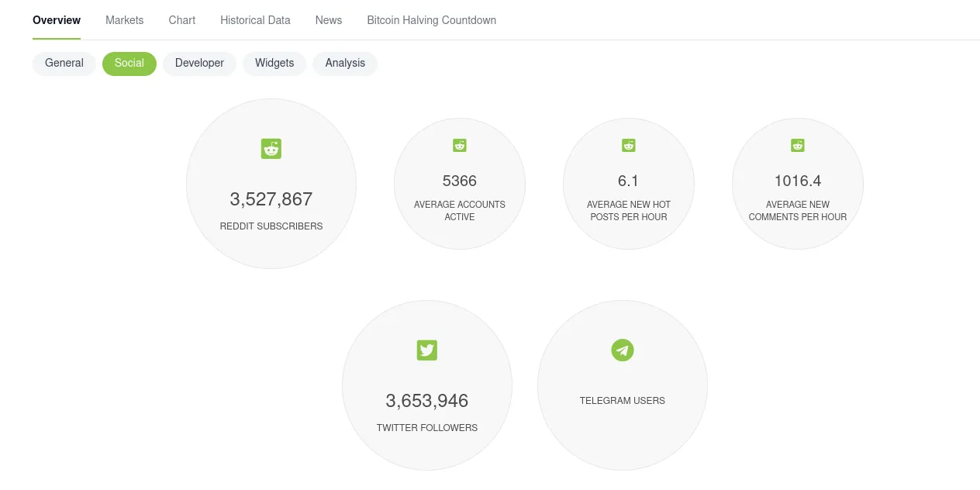Image resolution: width=980 pixels, height=490 pixels.
Task: Click the 3,527,867 subscriber count
Action: (x=271, y=199)
